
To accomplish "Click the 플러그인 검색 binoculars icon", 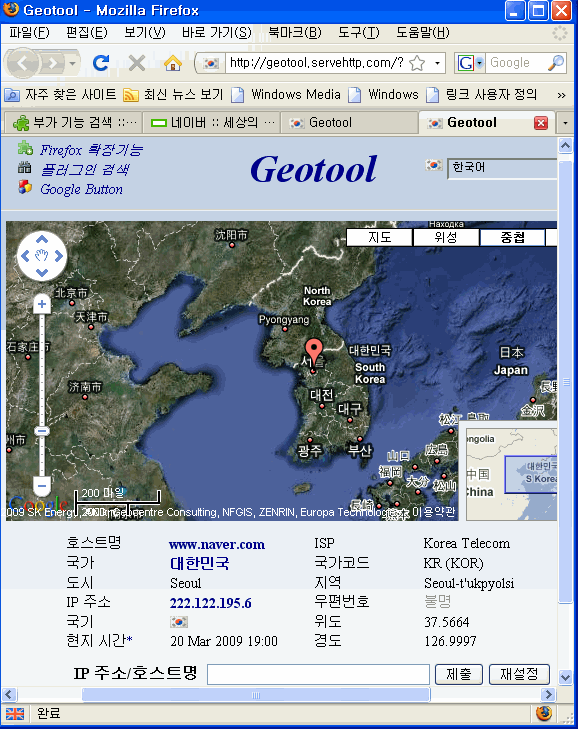I will (x=25, y=167).
